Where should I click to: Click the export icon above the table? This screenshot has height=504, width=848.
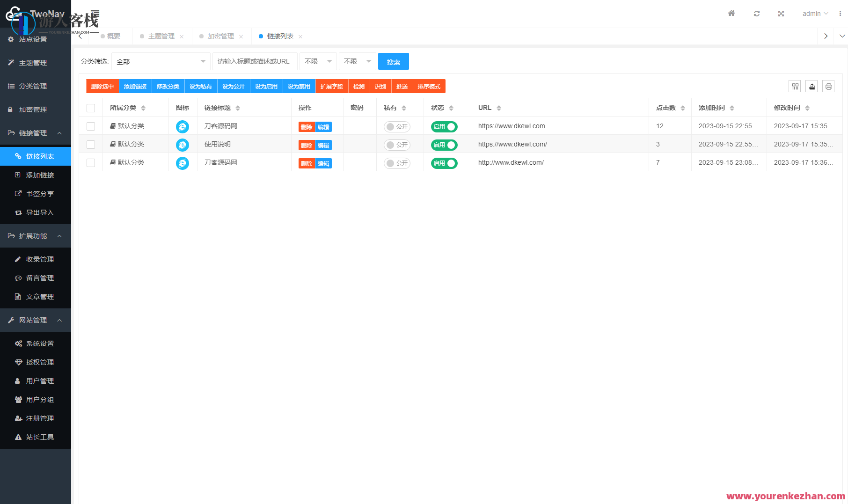click(x=811, y=86)
